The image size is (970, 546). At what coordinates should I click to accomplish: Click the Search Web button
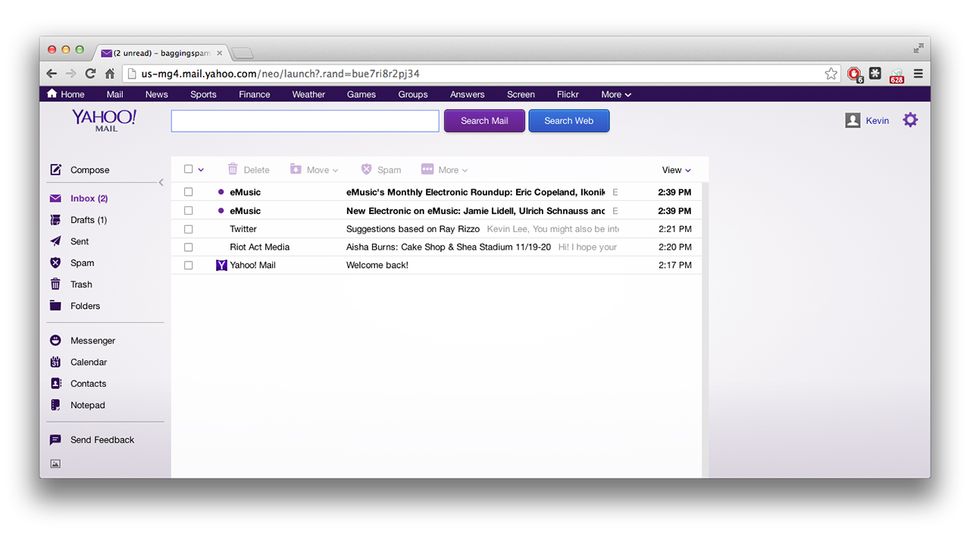click(569, 121)
